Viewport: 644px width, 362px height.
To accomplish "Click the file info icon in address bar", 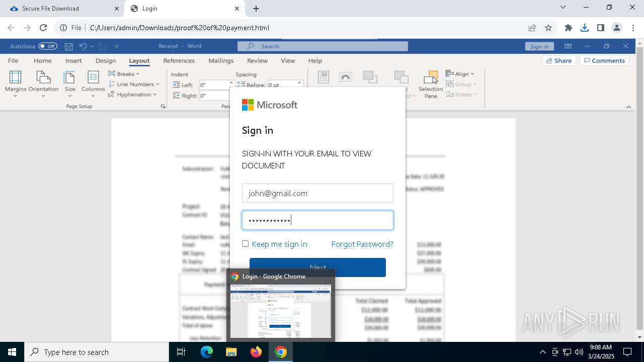I will (63, 28).
